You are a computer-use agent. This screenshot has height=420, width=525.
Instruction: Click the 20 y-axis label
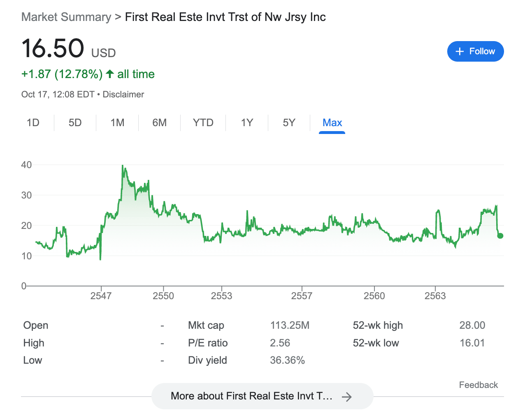tap(26, 226)
